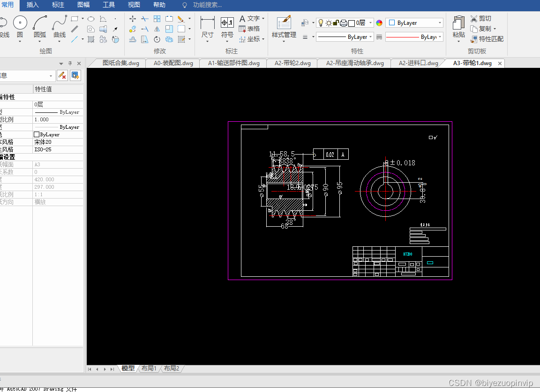Click the 尺寸 dimension tool
Viewport: 540px width, 392px height.
(207, 27)
